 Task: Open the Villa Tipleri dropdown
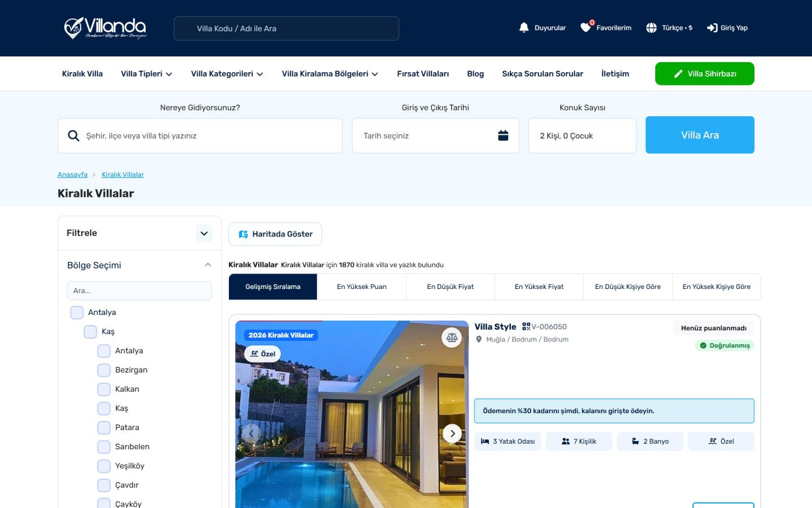click(x=147, y=73)
